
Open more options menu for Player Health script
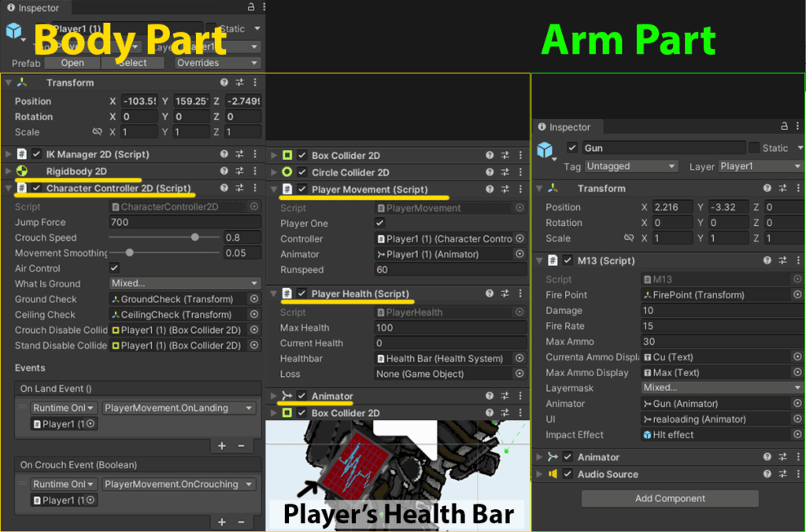pyautogui.click(x=519, y=294)
